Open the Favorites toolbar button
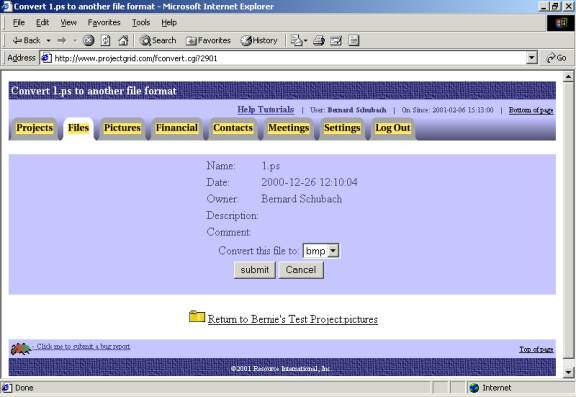Viewport: 576px width, 397px height. [208, 40]
